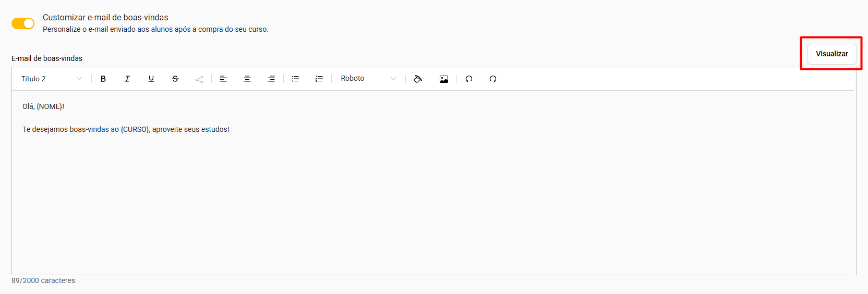This screenshot has height=294, width=868.
Task: Align text to the right
Action: (271, 79)
